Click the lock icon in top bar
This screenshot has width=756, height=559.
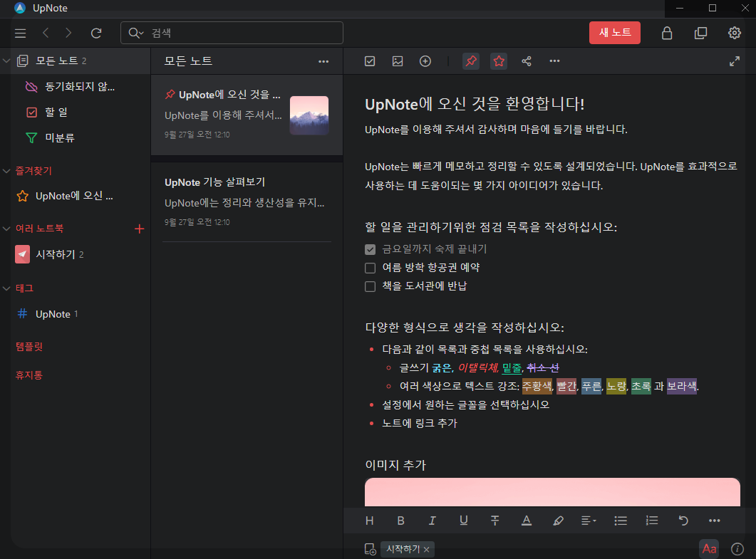667,33
